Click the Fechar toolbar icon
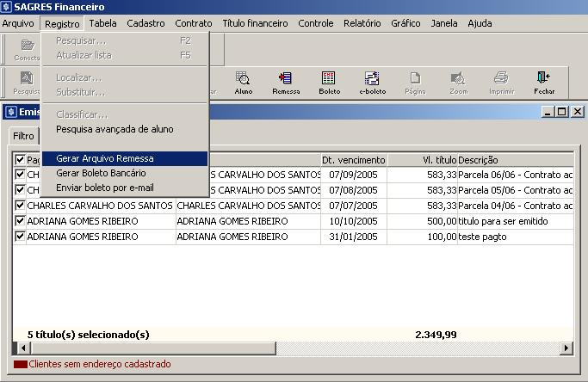The image size is (588, 382). pyautogui.click(x=544, y=83)
